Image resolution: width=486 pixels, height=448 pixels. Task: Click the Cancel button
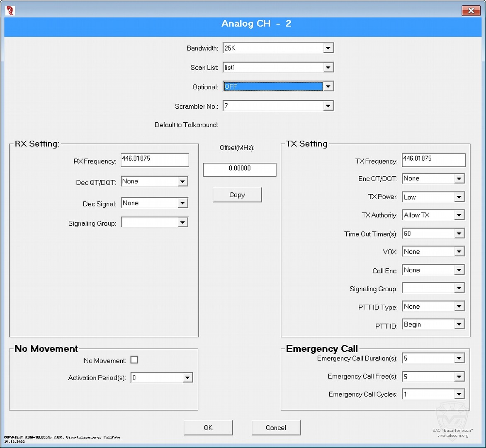[x=276, y=428]
